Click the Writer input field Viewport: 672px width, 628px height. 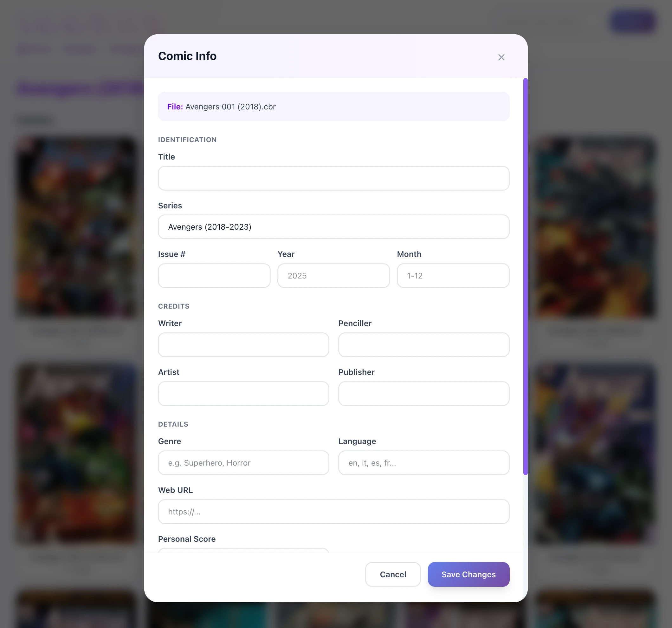click(x=243, y=344)
